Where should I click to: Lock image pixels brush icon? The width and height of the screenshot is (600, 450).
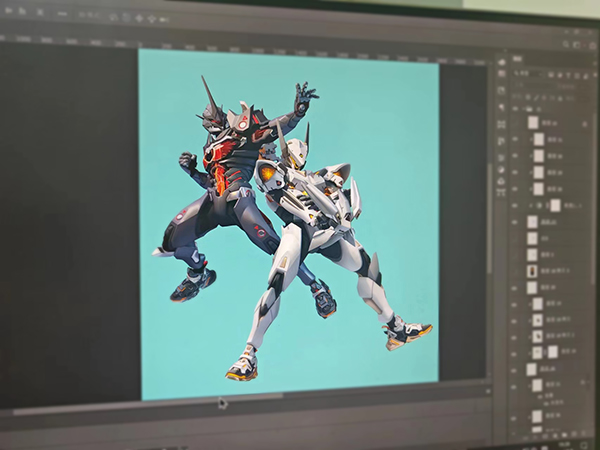tap(536, 98)
